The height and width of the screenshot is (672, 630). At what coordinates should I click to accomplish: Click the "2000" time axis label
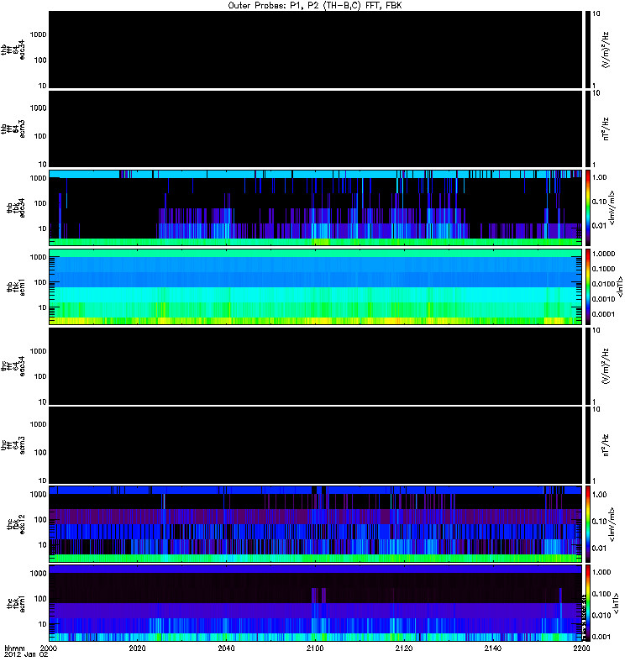49,648
